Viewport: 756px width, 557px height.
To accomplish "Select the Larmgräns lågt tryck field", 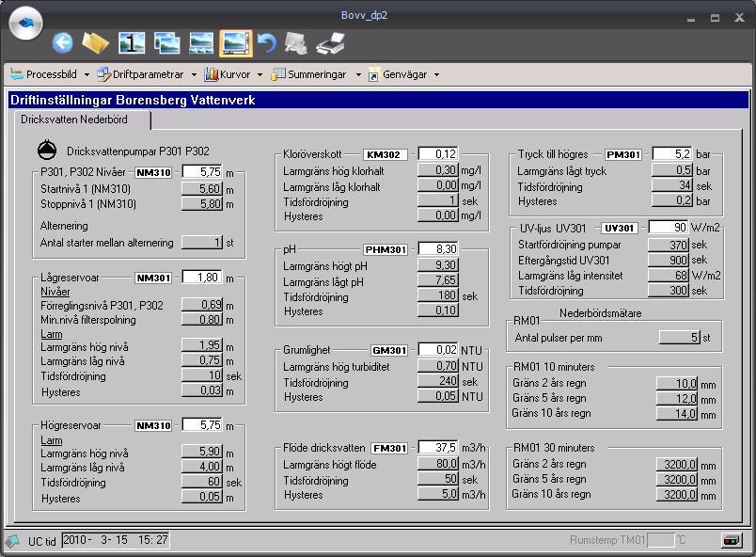I will (671, 170).
